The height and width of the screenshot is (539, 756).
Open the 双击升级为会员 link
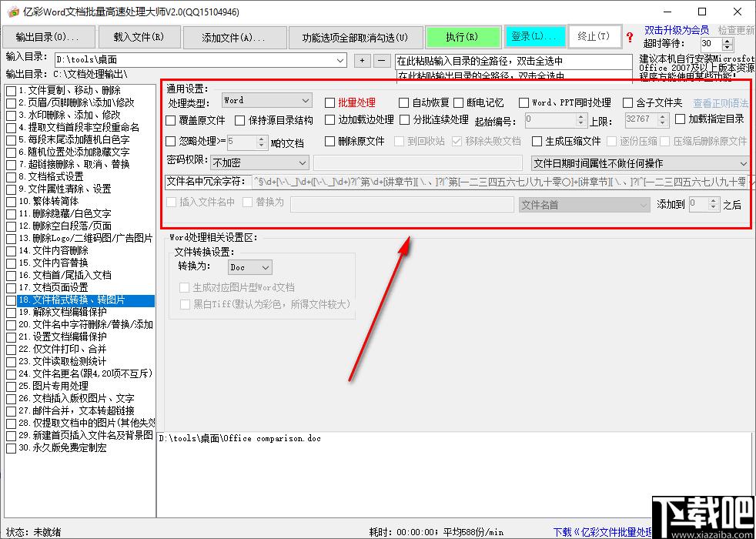tap(677, 30)
